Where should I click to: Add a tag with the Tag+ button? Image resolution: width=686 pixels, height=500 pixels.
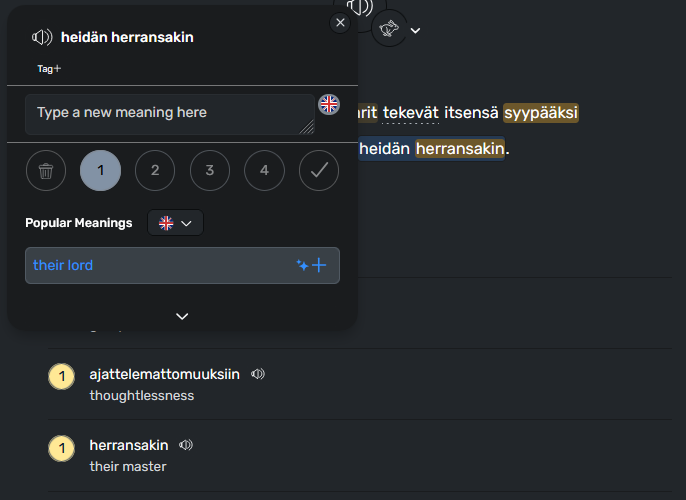(49, 69)
